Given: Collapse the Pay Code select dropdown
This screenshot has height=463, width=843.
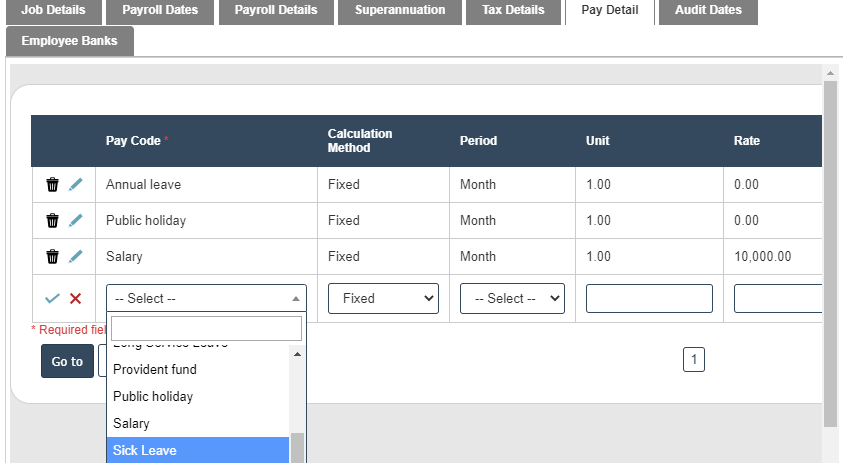Looking at the screenshot, I should coord(206,298).
